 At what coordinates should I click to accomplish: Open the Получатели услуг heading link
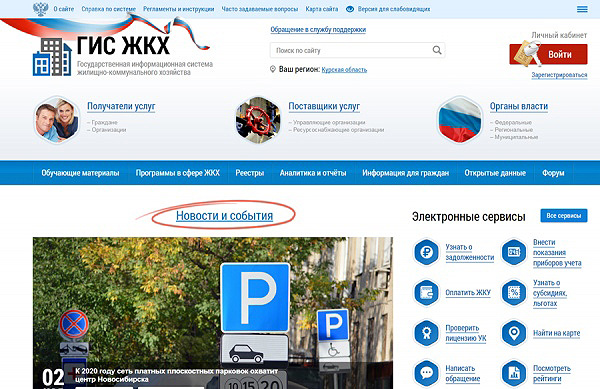click(x=121, y=106)
